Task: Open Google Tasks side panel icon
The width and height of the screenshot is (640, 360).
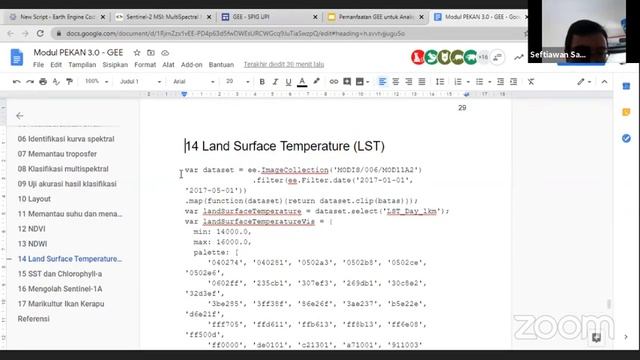Action: 626,138
